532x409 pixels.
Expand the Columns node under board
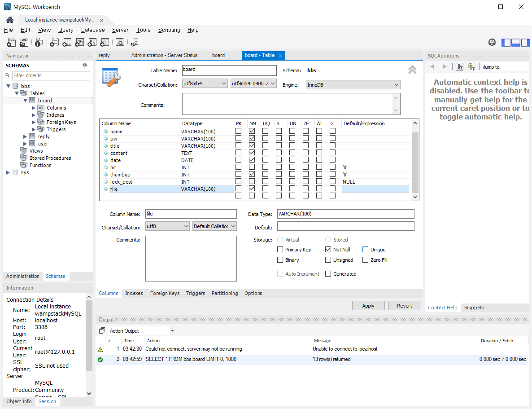point(34,108)
